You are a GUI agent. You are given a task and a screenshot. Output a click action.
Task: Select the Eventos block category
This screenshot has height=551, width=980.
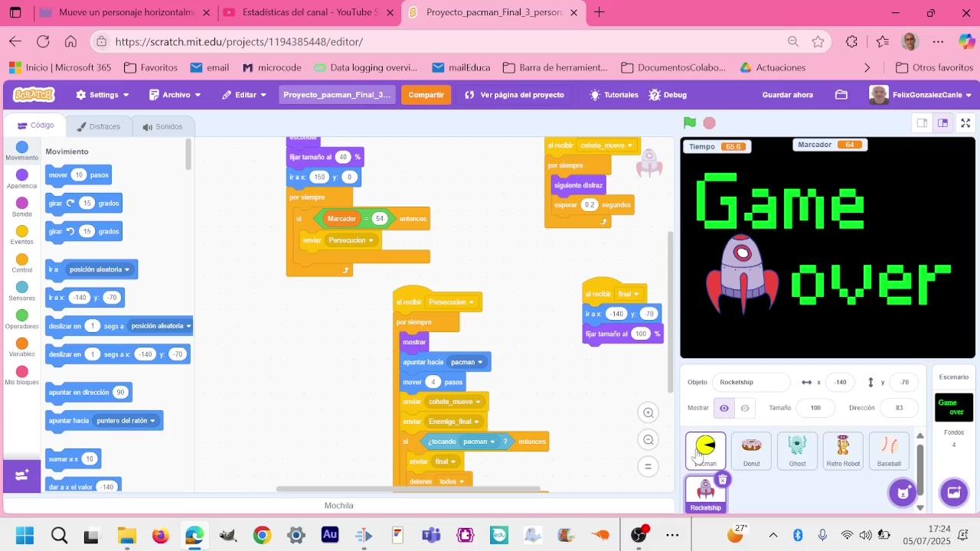pyautogui.click(x=22, y=236)
